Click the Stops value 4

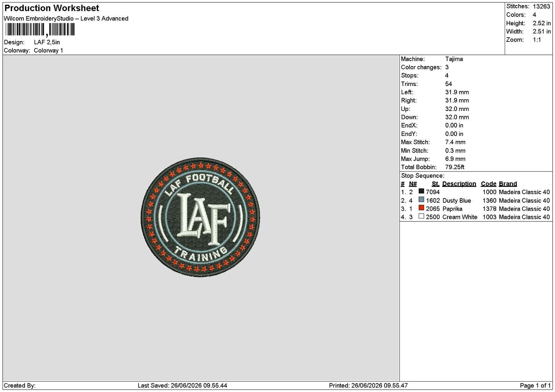(447, 76)
